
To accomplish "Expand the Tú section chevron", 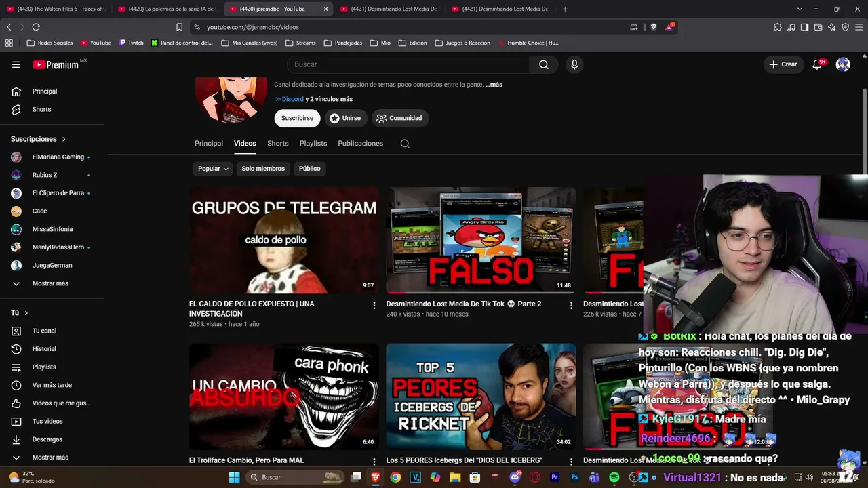I will pos(26,313).
